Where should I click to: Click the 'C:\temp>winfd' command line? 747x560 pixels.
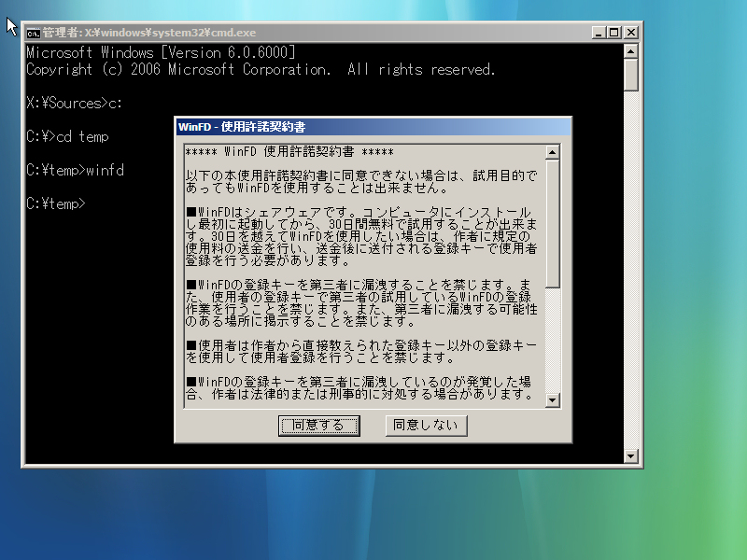click(75, 170)
